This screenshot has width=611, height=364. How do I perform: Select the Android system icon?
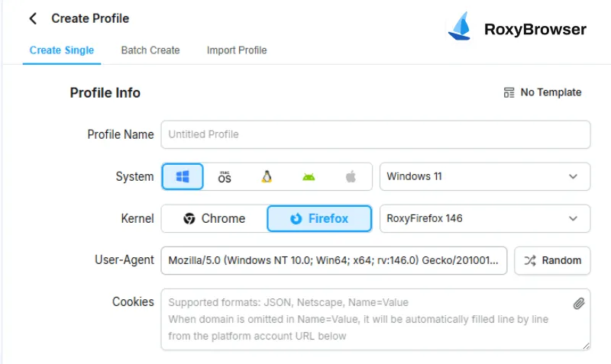[x=309, y=177]
